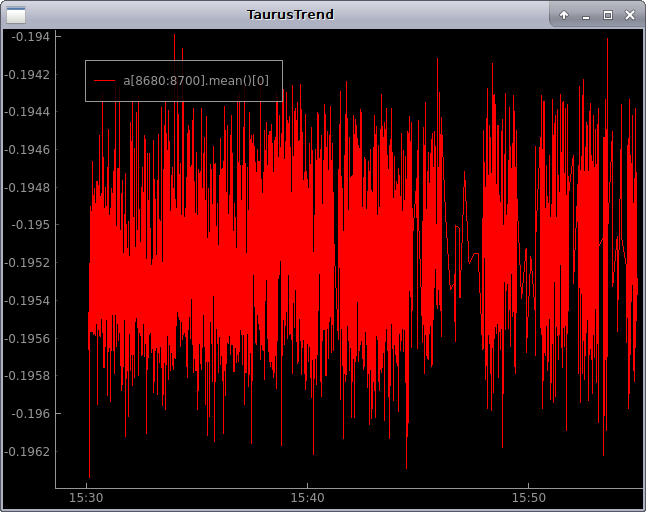Click the -0.1942 Y-axis tick label
This screenshot has width=646, height=512.
pos(30,74)
